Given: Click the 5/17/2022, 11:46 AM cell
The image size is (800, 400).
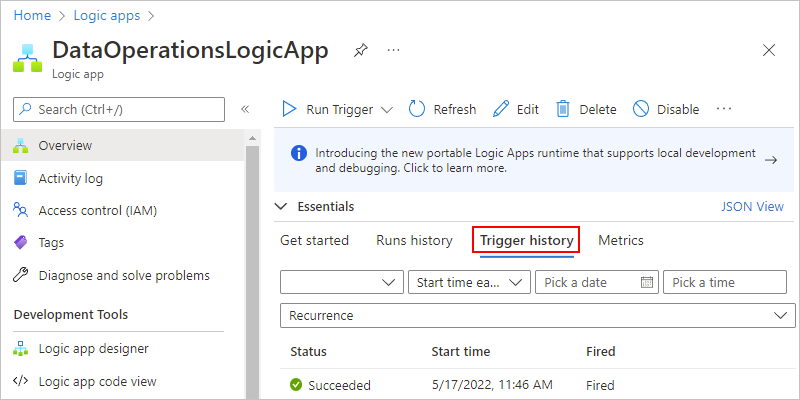Looking at the screenshot, I should tap(492, 385).
